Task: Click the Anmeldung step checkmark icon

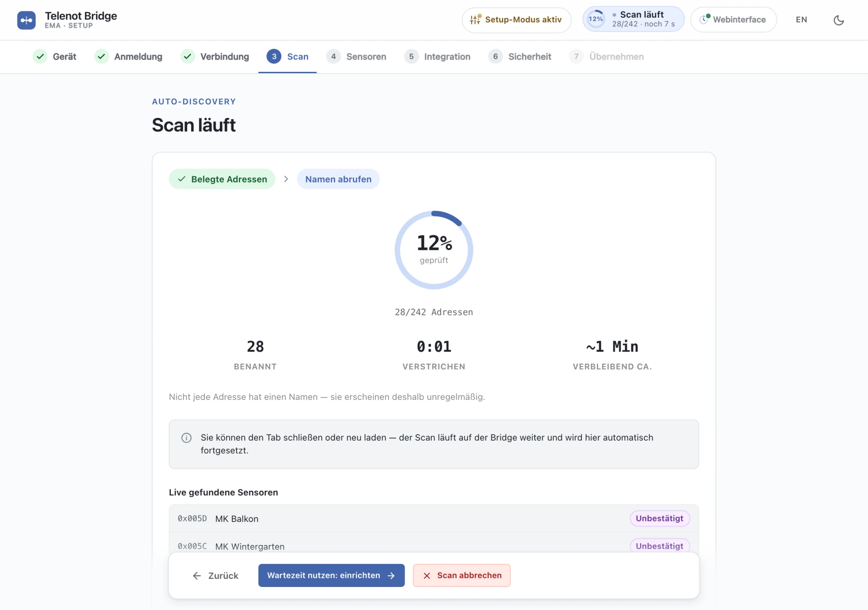Action: [102, 56]
